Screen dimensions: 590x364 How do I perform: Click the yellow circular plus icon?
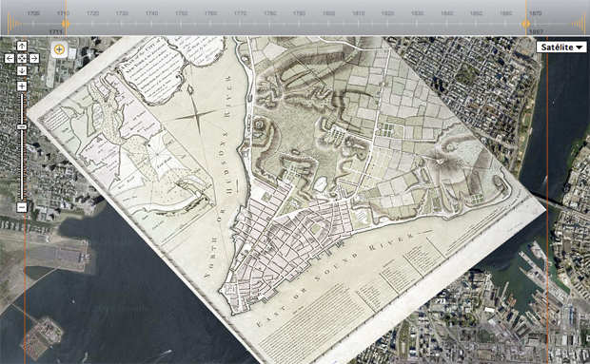(59, 49)
